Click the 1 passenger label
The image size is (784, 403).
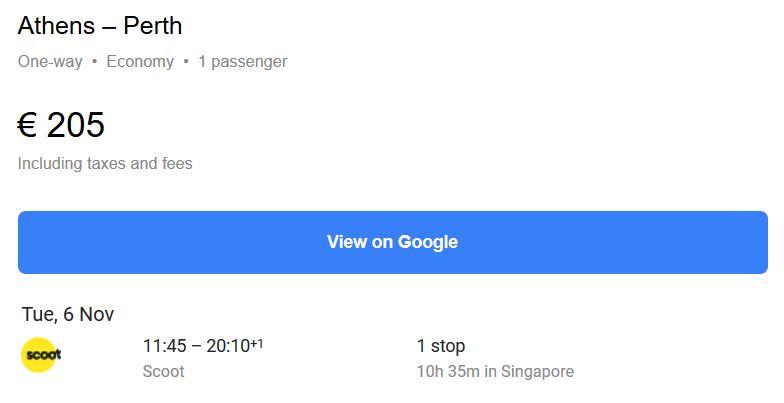(242, 62)
